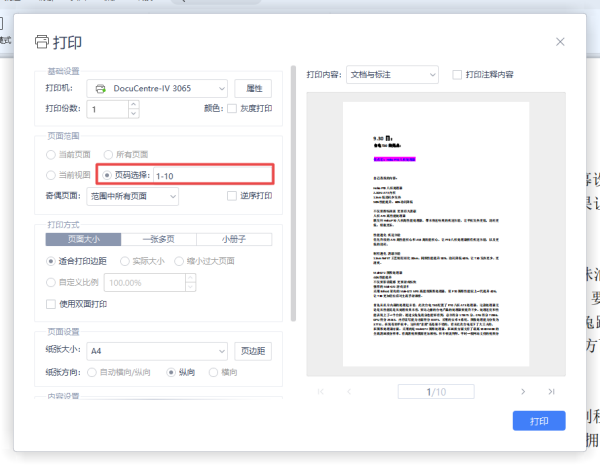Click the blue 打印 button

pos(539,421)
